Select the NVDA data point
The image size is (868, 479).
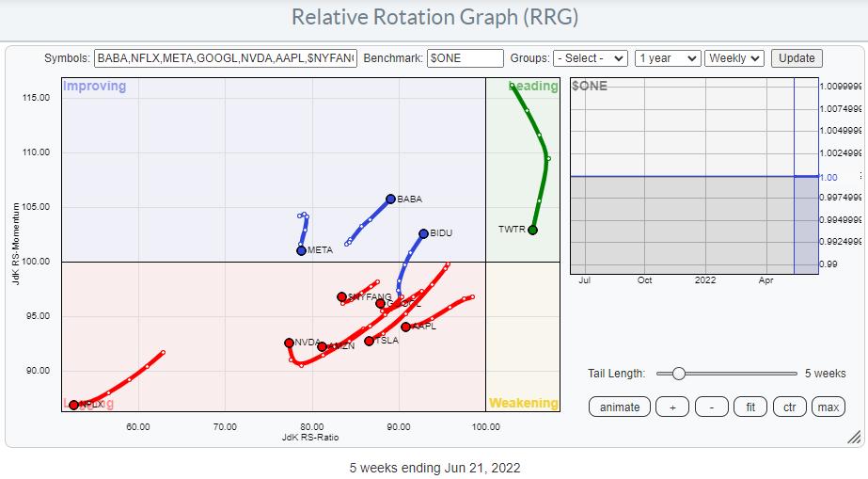(289, 343)
